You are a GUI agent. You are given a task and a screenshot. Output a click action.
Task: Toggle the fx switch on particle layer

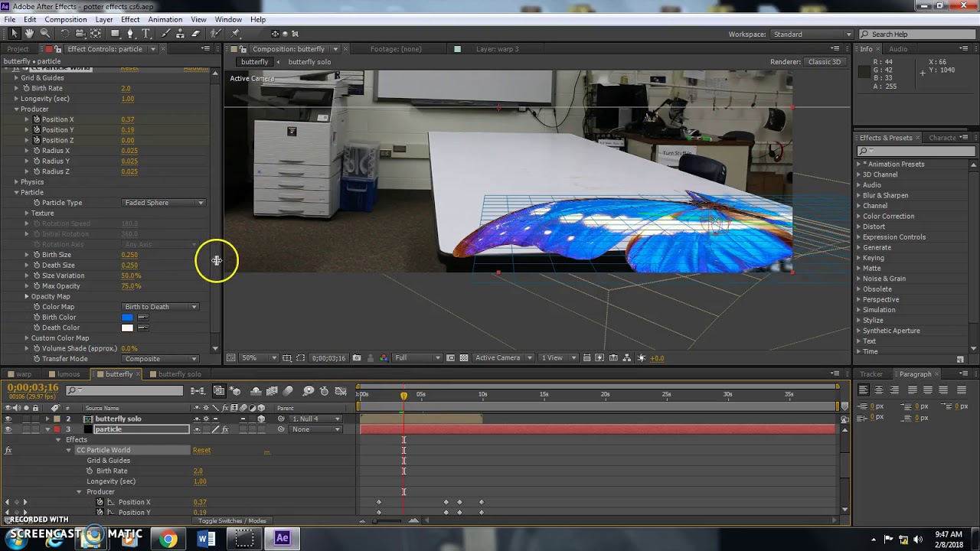[225, 429]
